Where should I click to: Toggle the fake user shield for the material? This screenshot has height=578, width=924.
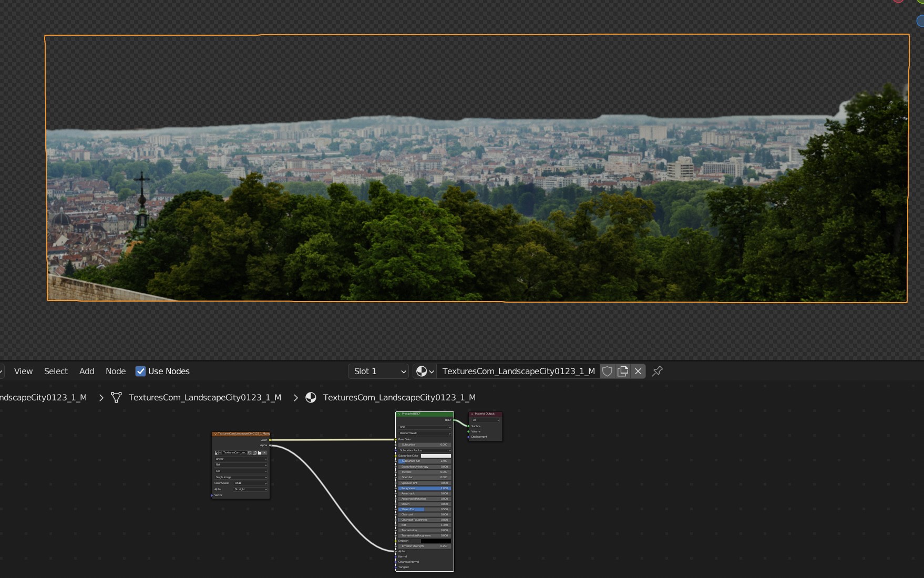click(607, 371)
